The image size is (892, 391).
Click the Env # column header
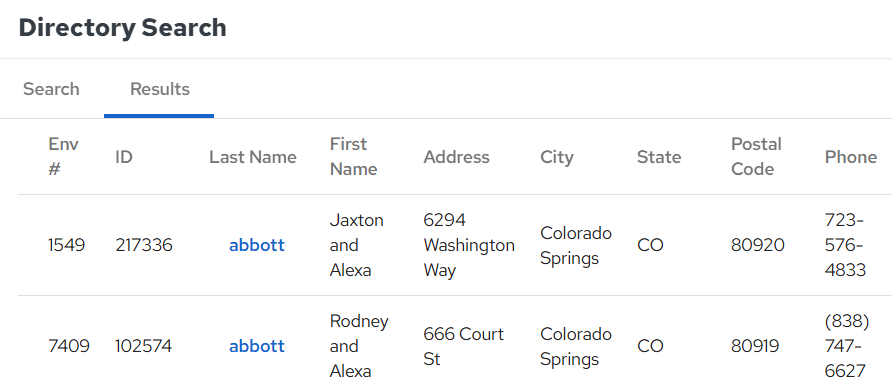point(63,157)
